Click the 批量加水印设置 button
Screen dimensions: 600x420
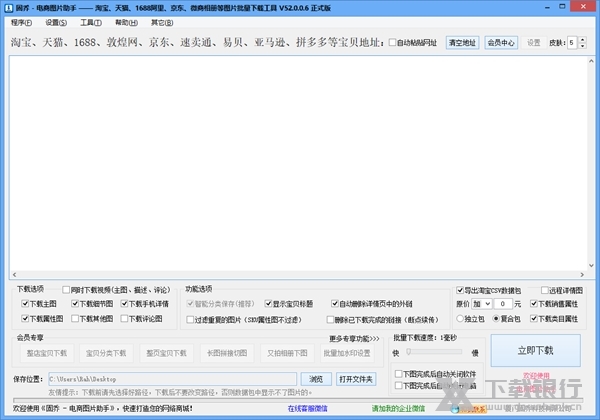tap(347, 353)
